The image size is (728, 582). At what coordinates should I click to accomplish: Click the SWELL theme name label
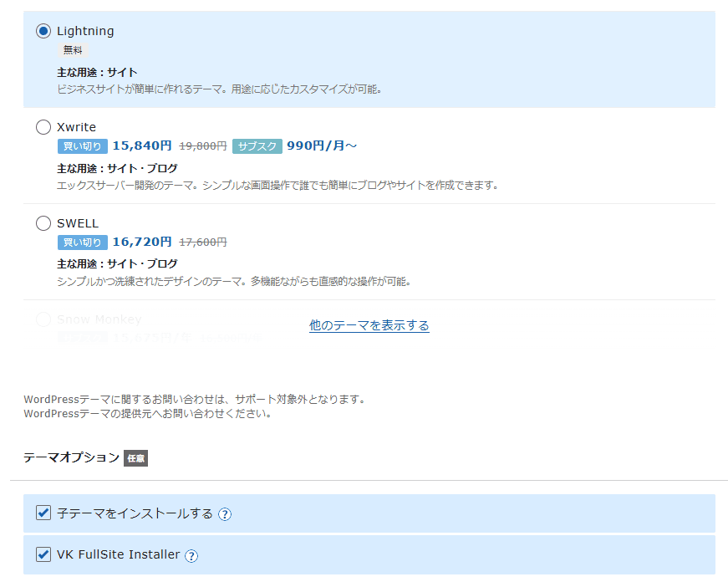[78, 223]
